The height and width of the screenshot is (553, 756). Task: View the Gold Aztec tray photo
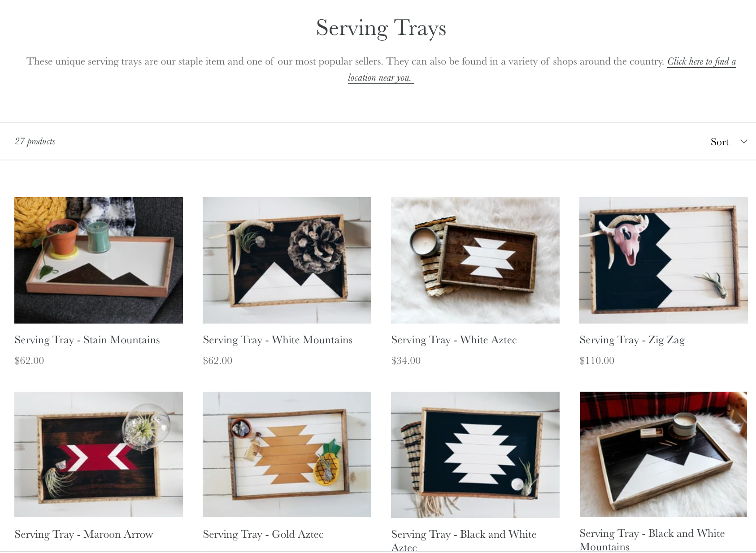click(287, 454)
